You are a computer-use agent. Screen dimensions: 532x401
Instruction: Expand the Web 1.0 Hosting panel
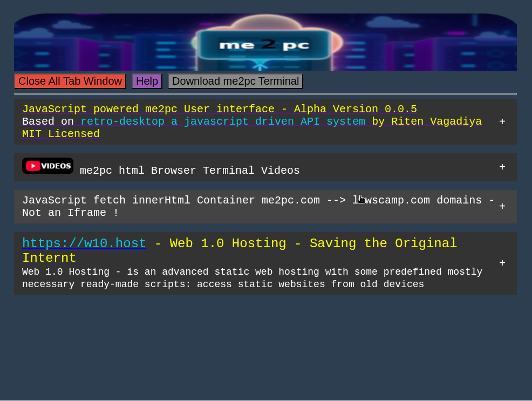502,263
